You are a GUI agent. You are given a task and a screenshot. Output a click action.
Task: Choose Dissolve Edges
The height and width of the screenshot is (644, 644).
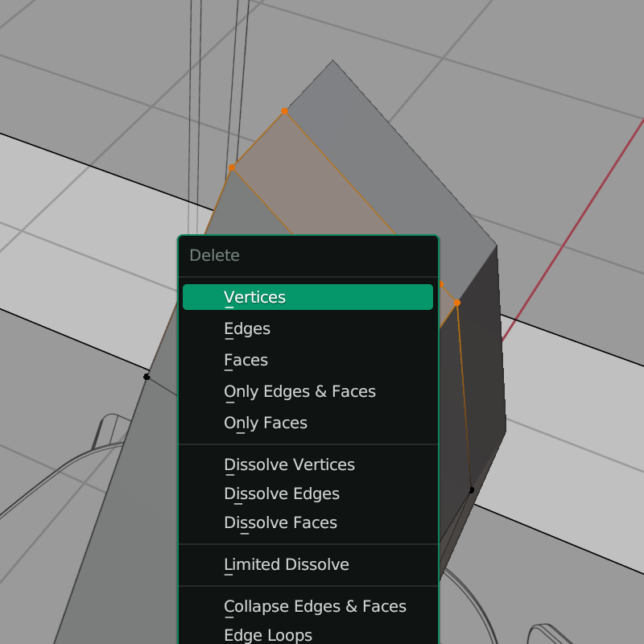(x=308, y=493)
